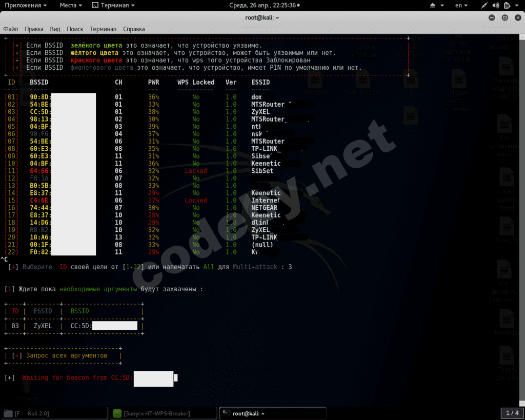Open the Правка menu
Image resolution: width=525 pixels, height=420 pixels.
pyautogui.click(x=34, y=29)
